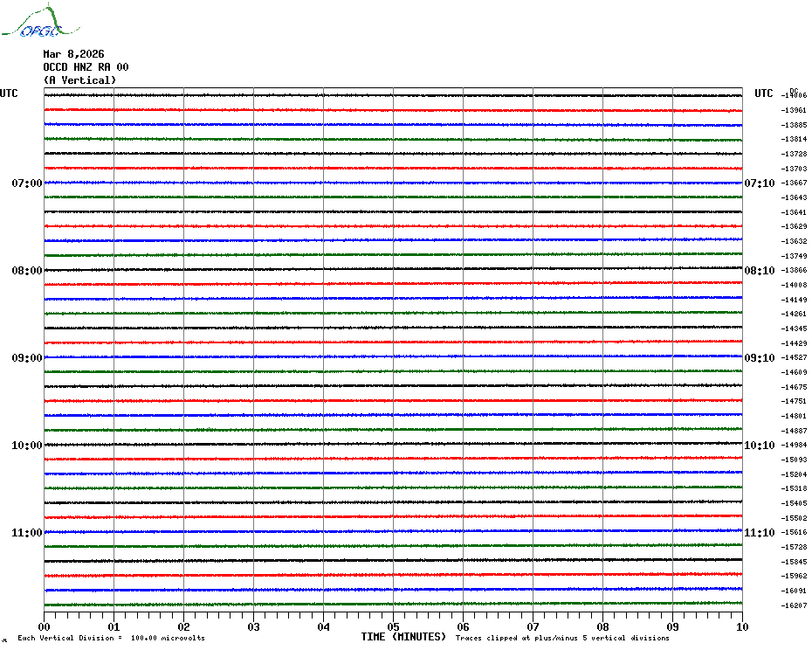Click the OCCD HNZ RA 00 station label
812x650 pixels.
coord(86,67)
